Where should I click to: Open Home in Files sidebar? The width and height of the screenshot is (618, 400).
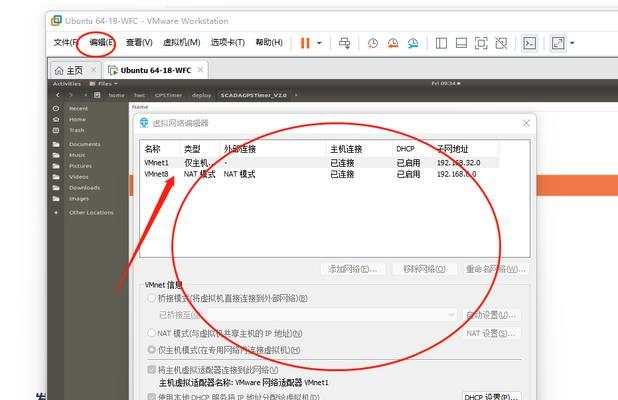77,119
